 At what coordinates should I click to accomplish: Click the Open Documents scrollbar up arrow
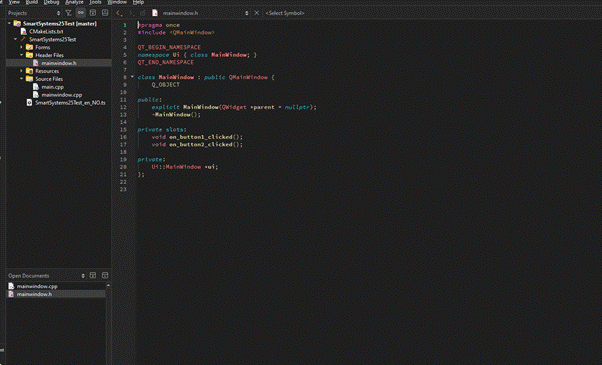[x=108, y=285]
